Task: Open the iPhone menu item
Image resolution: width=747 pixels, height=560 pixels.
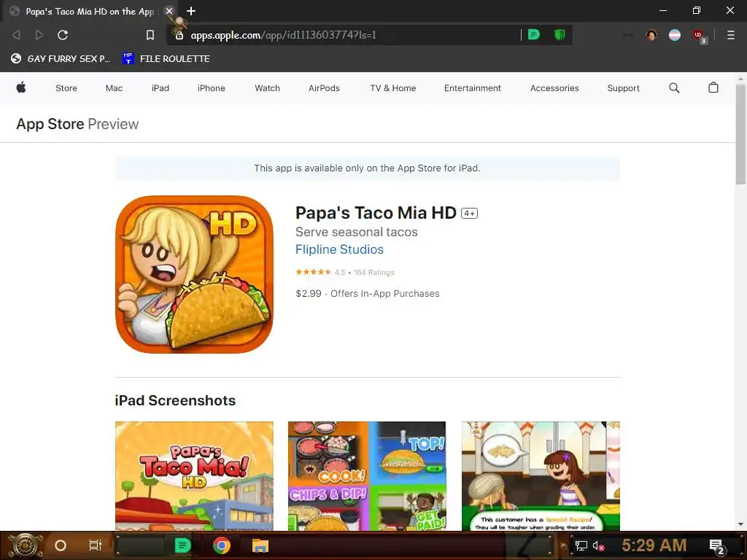Action: (x=211, y=88)
